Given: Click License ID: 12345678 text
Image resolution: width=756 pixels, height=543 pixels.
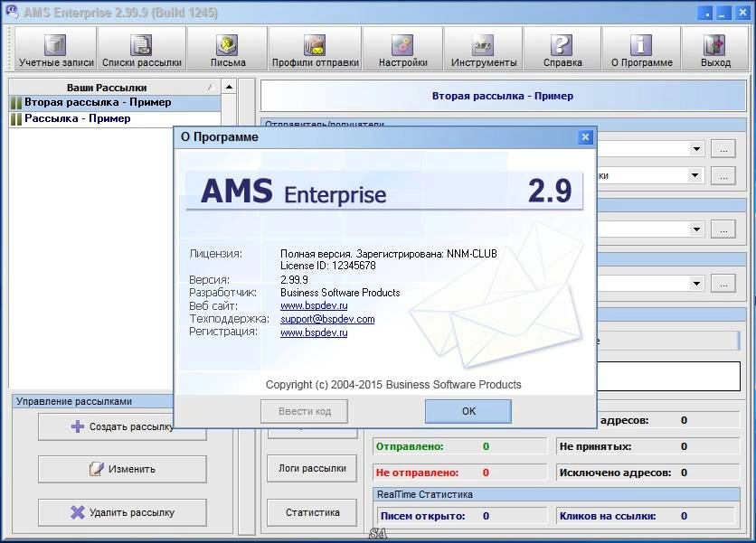Looking at the screenshot, I should pos(328,266).
